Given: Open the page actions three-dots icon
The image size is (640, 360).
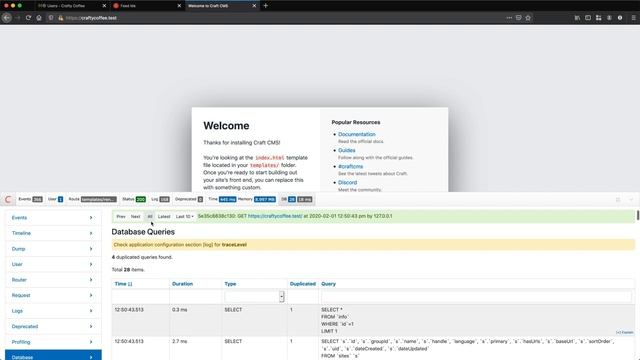Looking at the screenshot, I should (x=509, y=18).
